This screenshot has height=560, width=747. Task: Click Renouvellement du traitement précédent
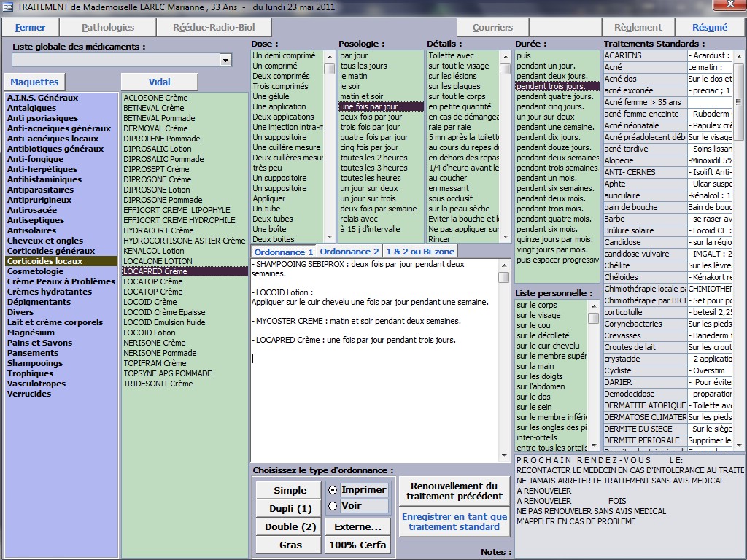(x=454, y=491)
